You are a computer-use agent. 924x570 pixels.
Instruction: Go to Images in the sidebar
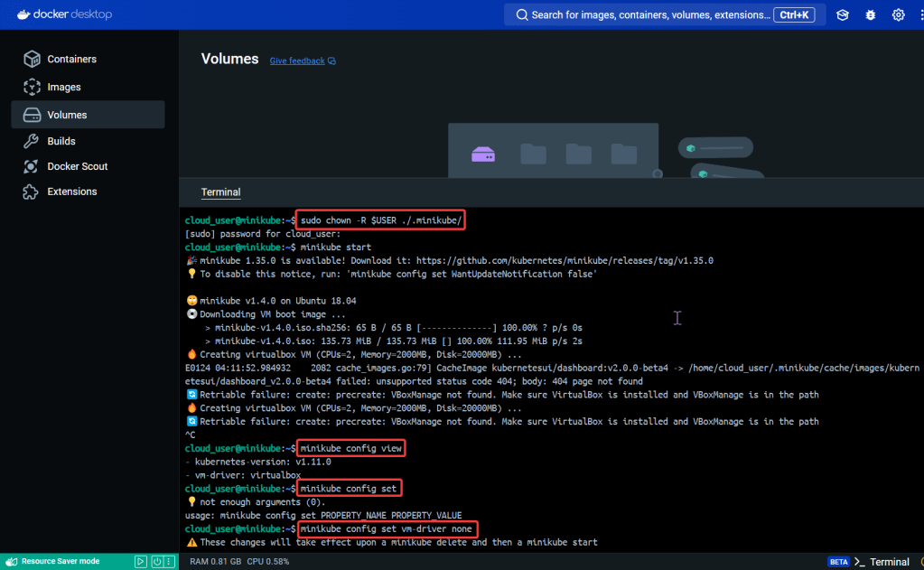tap(64, 87)
